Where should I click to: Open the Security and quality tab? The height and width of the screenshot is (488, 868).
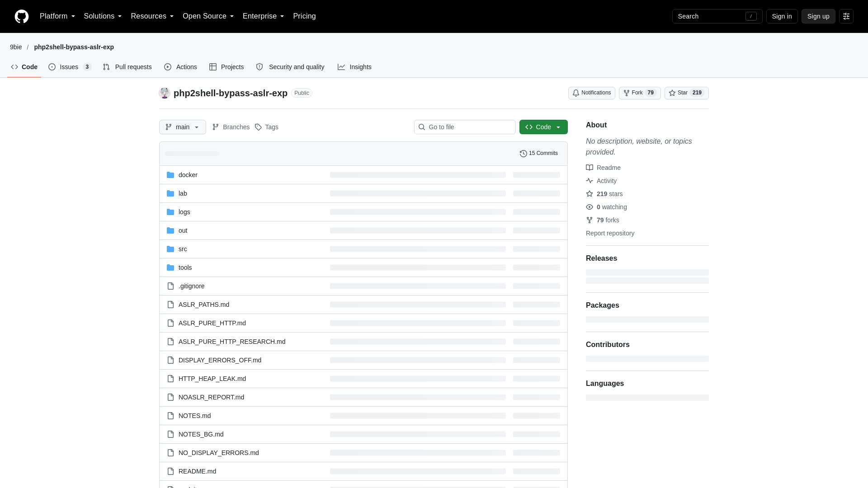[290, 67]
